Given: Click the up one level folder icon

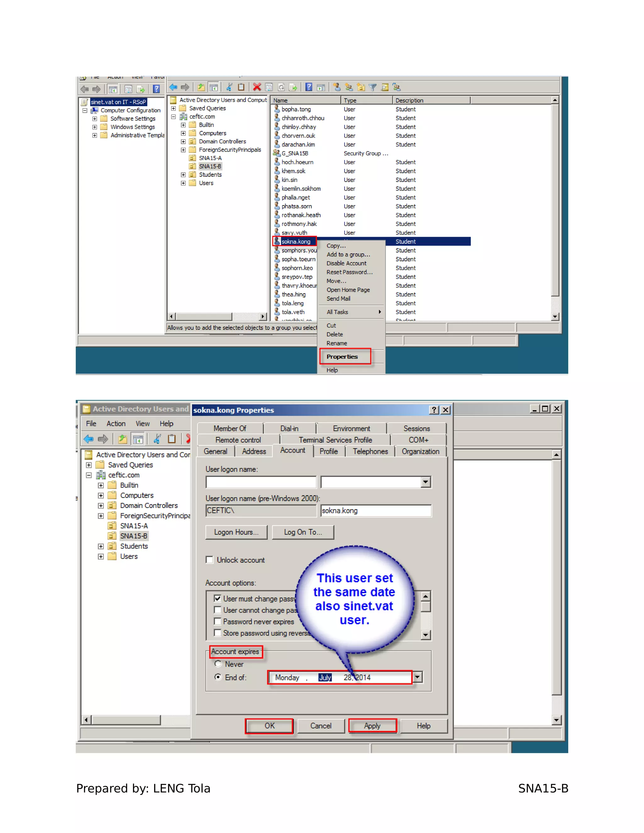Looking at the screenshot, I should pos(201,87).
